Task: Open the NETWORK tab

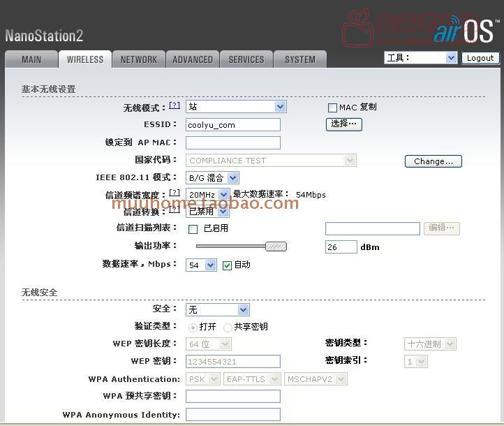Action: pos(139,59)
